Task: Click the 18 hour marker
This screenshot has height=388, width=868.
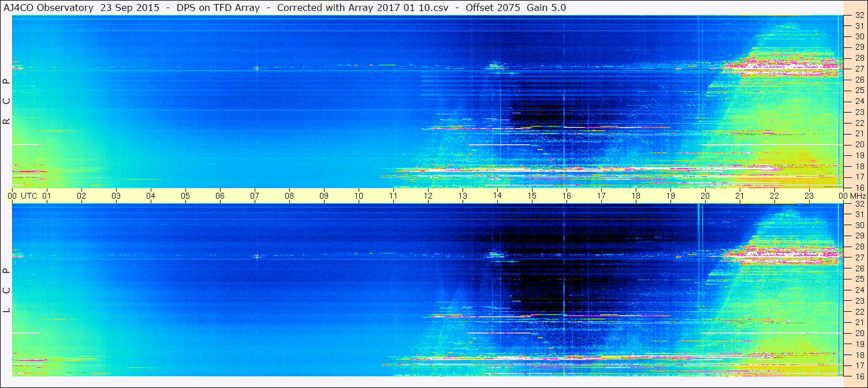Action: pyautogui.click(x=636, y=196)
